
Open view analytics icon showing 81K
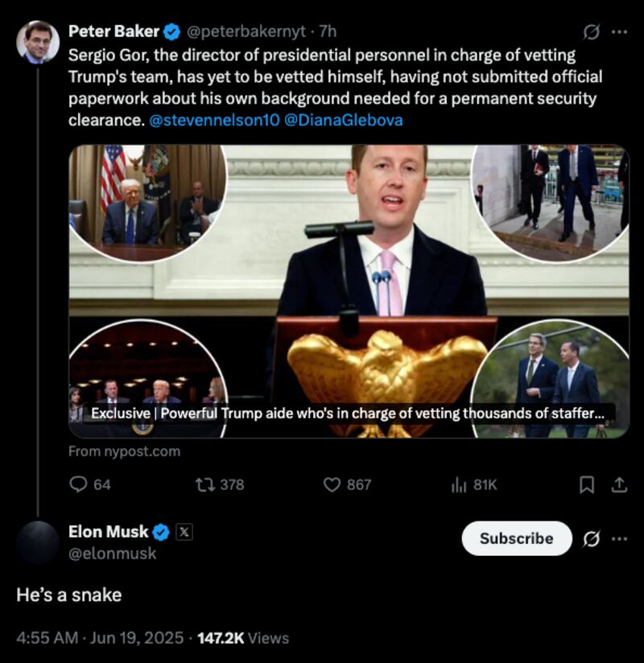(460, 484)
